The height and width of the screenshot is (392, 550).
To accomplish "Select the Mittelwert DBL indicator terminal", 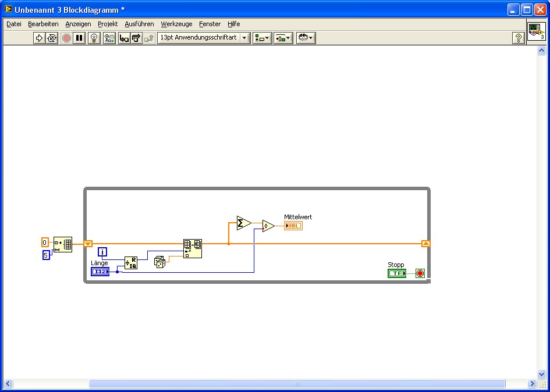I will pos(293,226).
